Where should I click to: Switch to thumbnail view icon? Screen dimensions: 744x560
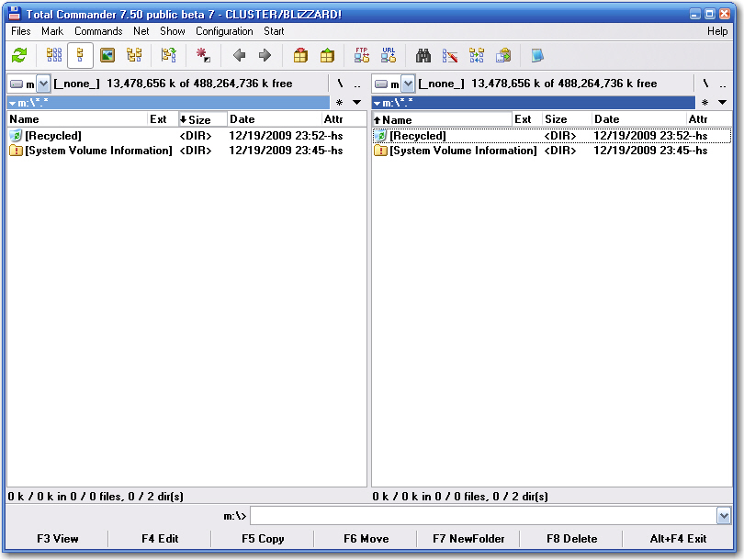click(x=107, y=56)
